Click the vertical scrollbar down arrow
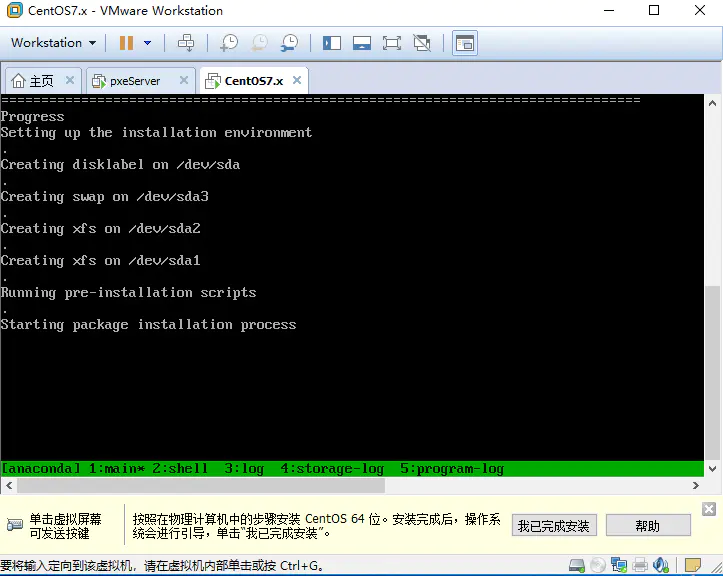723x576 pixels. [x=712, y=469]
